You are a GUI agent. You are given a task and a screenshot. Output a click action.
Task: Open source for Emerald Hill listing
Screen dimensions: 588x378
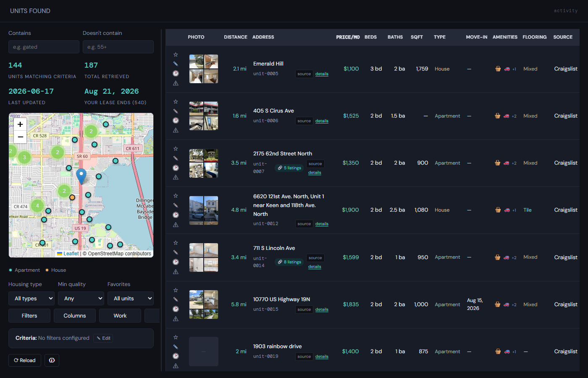click(x=304, y=74)
